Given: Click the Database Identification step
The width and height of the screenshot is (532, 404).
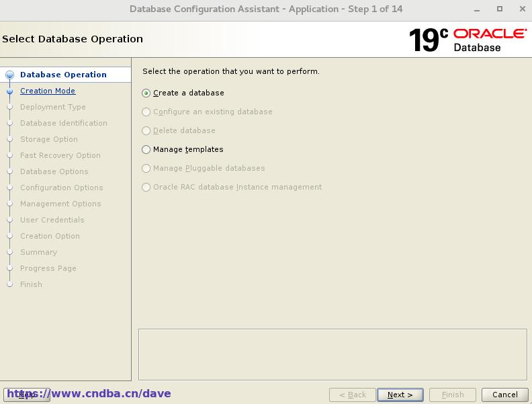Looking at the screenshot, I should pyautogui.click(x=63, y=123).
